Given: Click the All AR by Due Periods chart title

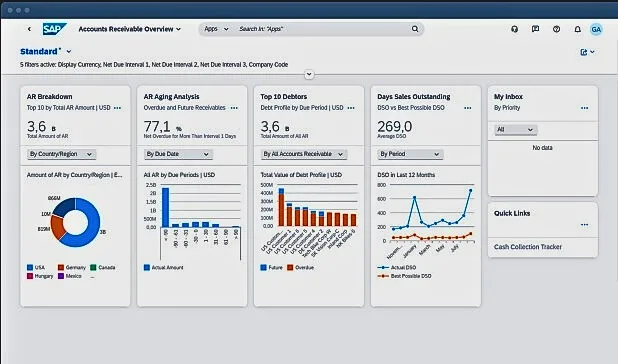Looking at the screenshot, I should point(179,175).
